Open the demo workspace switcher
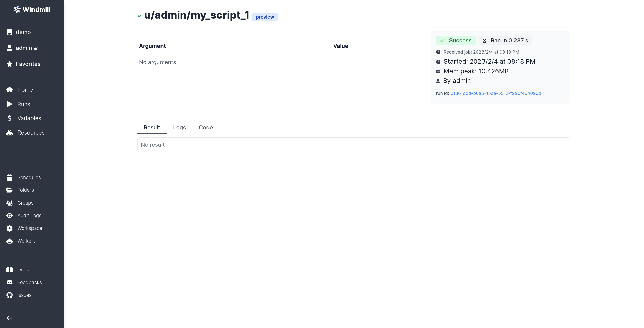The image size is (644, 328). click(23, 32)
